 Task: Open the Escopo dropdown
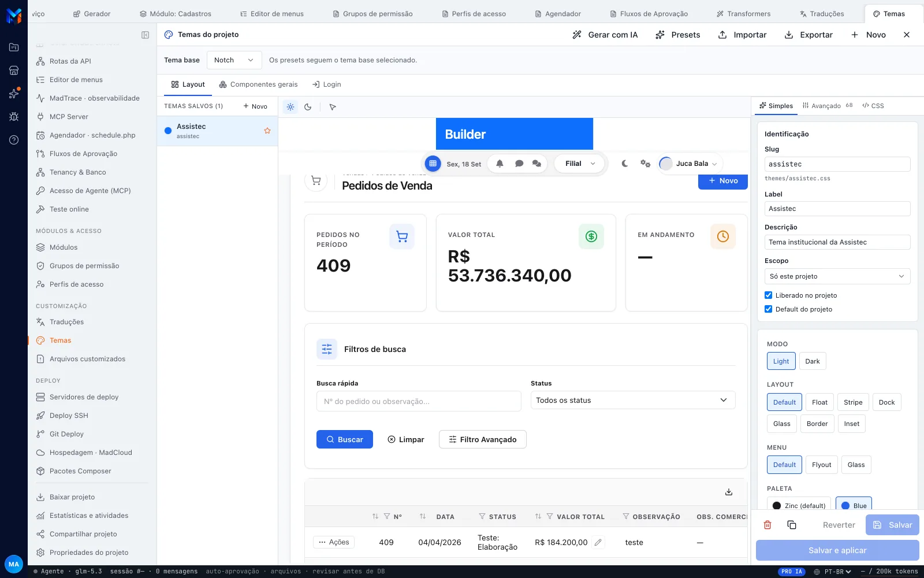tap(837, 276)
